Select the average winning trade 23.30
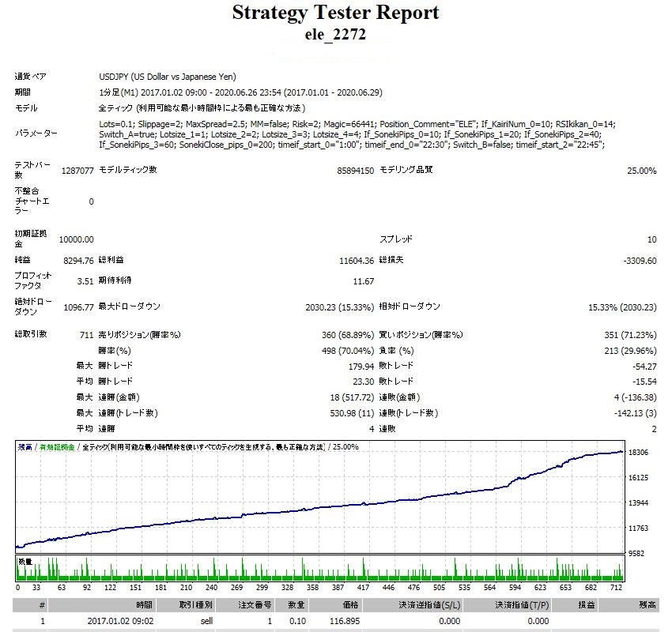The height and width of the screenshot is (632, 672). [x=364, y=382]
